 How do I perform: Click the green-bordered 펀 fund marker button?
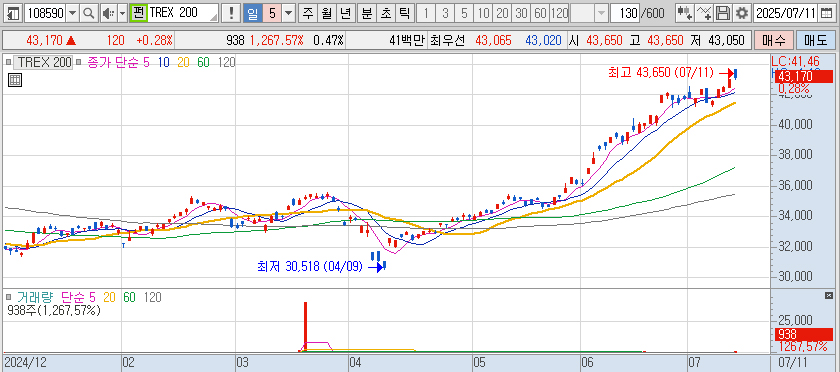[x=139, y=13]
